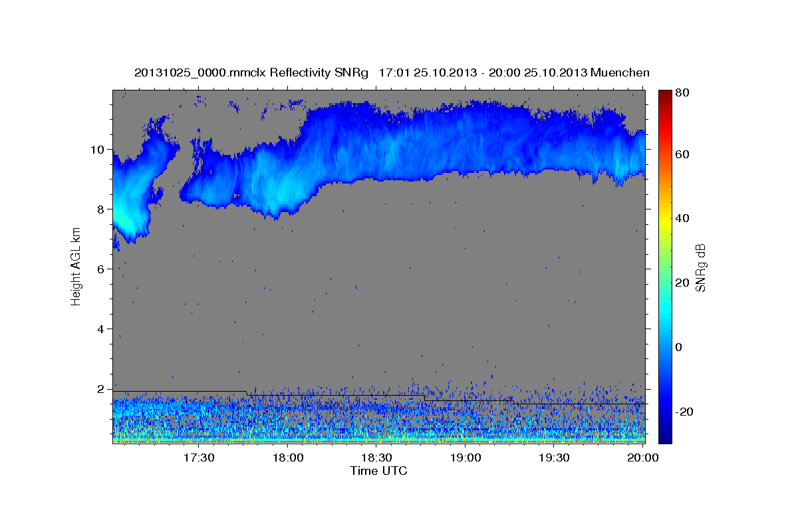Click the colorbar value 20 above zero
Viewport: 798px width, 532px height.
[x=684, y=283]
